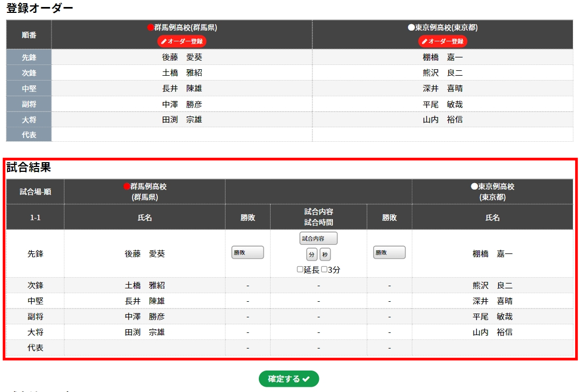Click the white circle beside 東京例高校 in 登録オーダー

411,28
